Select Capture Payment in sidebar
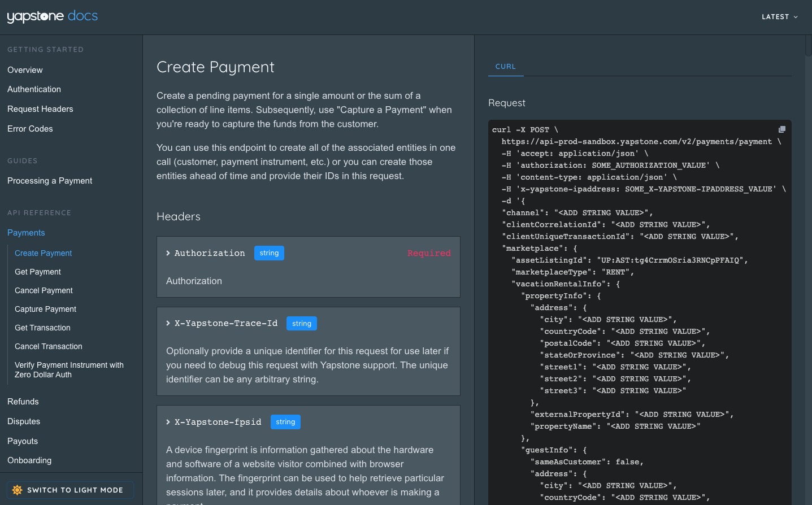The width and height of the screenshot is (812, 505). click(x=45, y=309)
